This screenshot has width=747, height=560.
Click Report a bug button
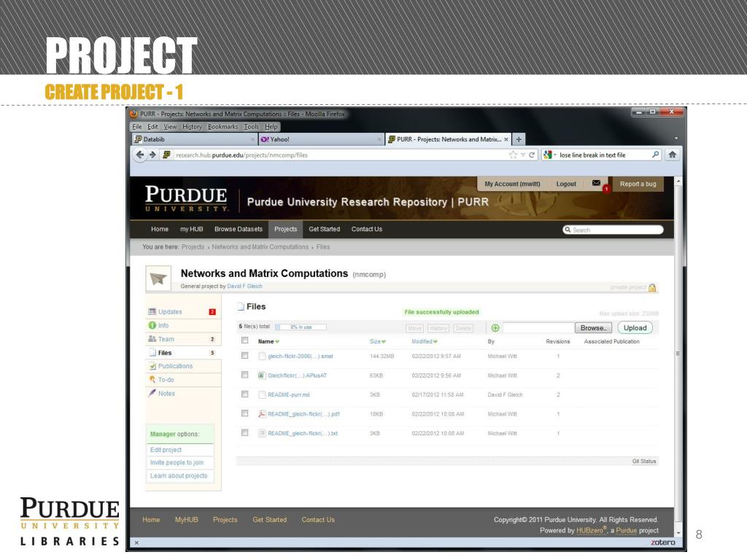click(638, 184)
